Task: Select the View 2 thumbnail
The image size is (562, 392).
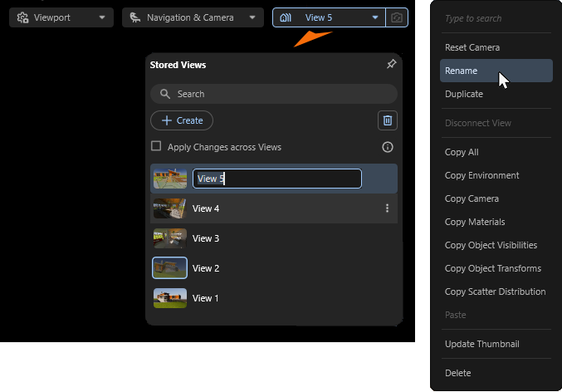Action: point(170,268)
